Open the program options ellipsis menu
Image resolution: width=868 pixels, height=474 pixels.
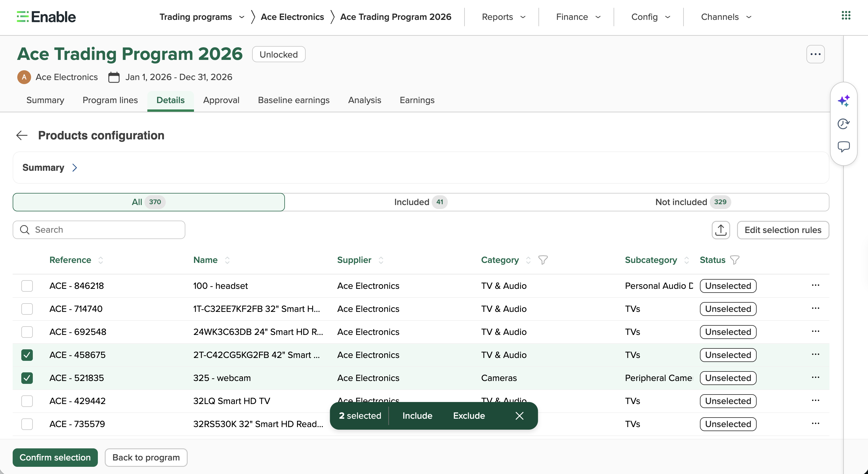pos(815,54)
